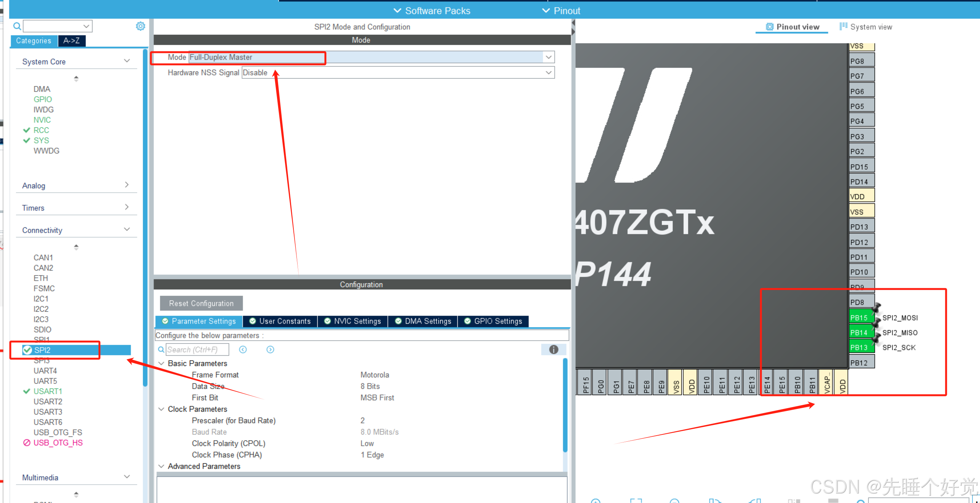Click the RCC checked item under System Core
This screenshot has width=980, height=503.
[x=41, y=130]
